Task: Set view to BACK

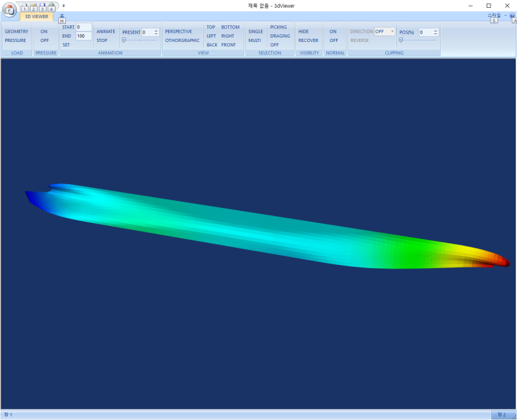Action: pos(212,45)
